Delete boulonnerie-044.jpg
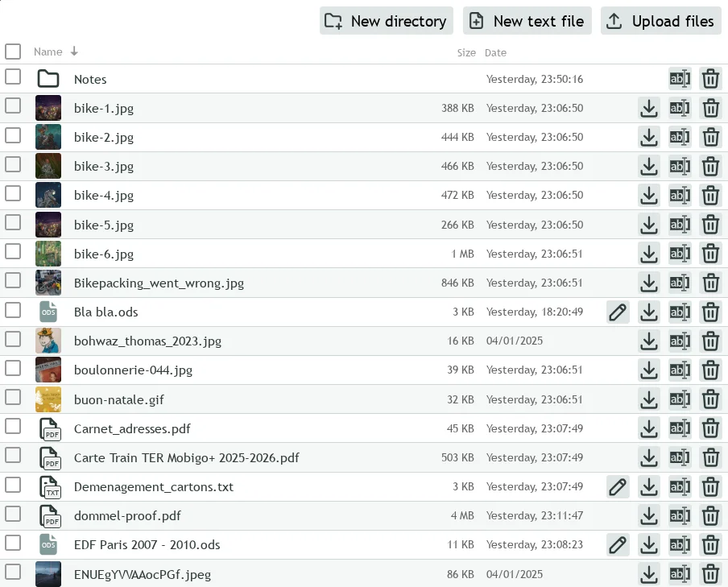The height and width of the screenshot is (587, 728). (x=711, y=370)
